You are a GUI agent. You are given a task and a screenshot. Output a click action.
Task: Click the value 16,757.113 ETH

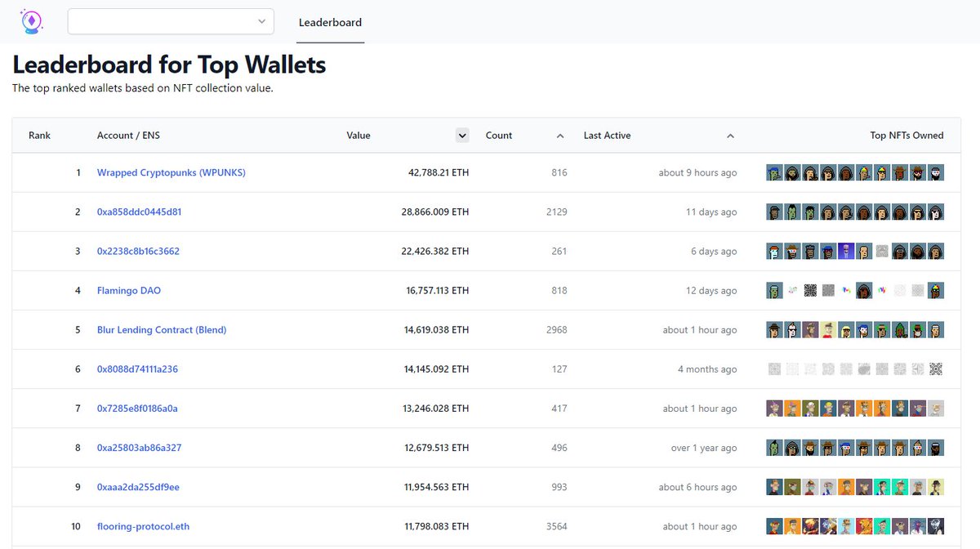pyautogui.click(x=438, y=291)
